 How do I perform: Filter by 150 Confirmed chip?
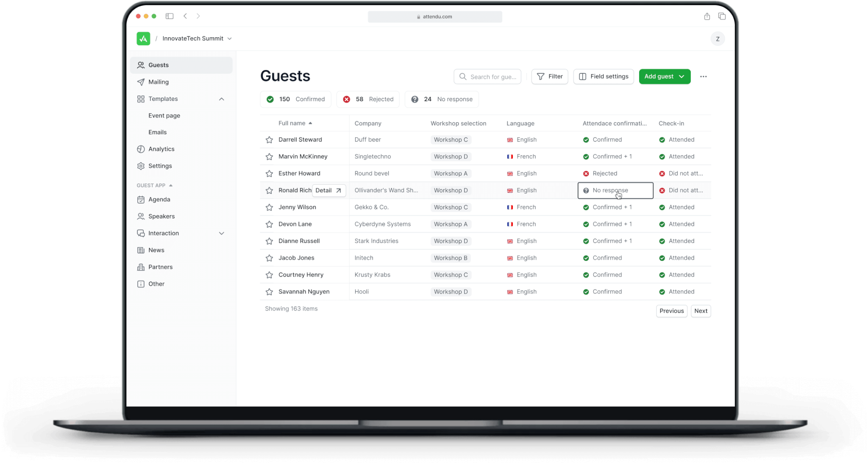295,99
